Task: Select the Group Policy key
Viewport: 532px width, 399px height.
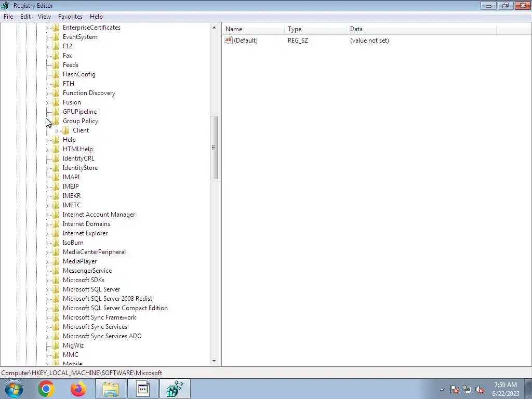Action: 81,121
